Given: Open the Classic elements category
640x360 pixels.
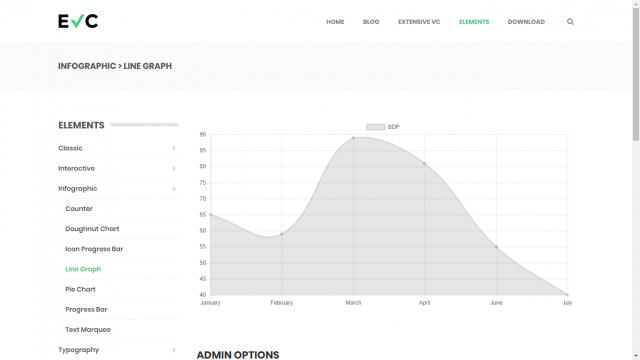Looking at the screenshot, I should coord(70,148).
